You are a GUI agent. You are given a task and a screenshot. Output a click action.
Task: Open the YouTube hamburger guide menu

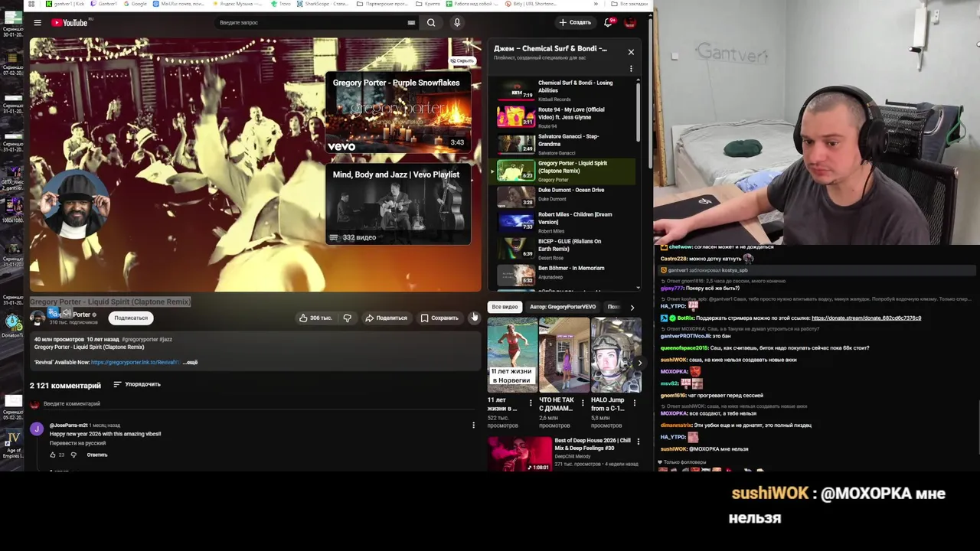pyautogui.click(x=37, y=23)
